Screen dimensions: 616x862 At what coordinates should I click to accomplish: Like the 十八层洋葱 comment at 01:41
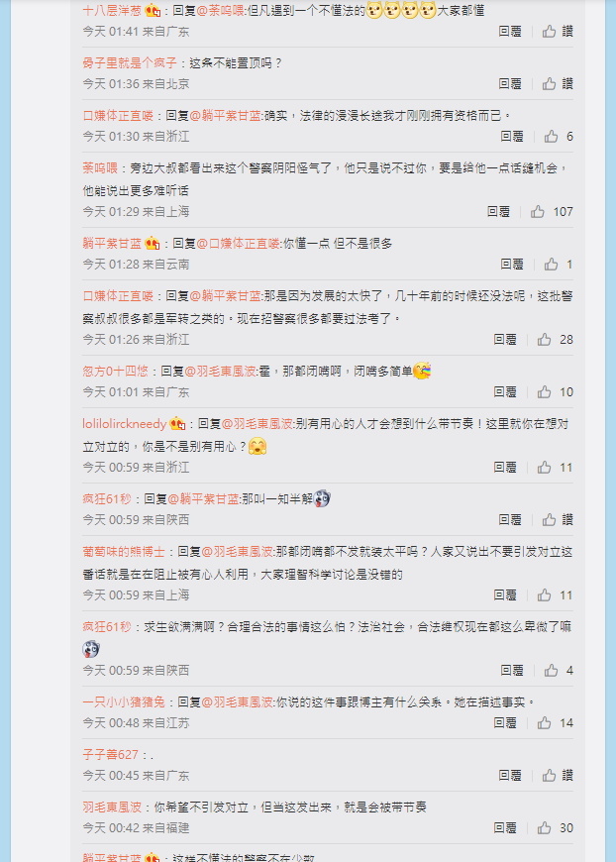[549, 32]
